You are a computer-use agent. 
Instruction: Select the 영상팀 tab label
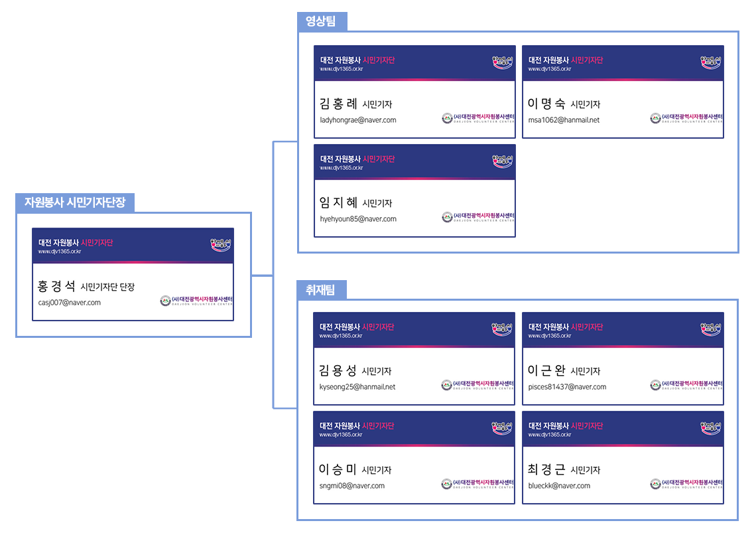[x=321, y=21]
